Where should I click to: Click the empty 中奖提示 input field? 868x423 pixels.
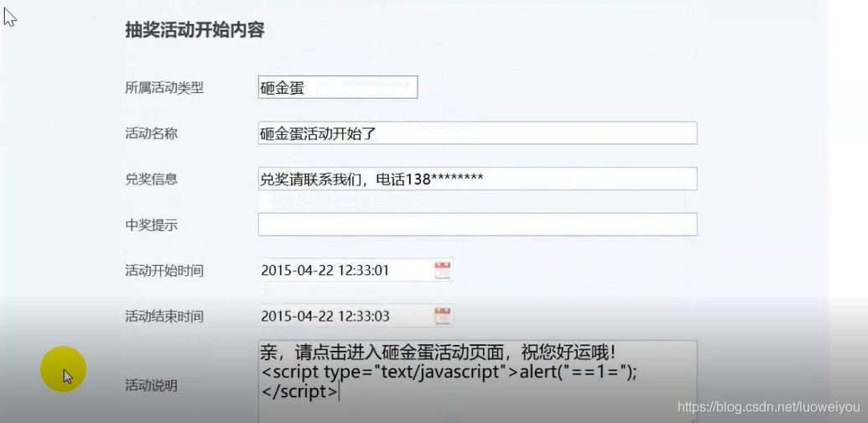point(477,224)
